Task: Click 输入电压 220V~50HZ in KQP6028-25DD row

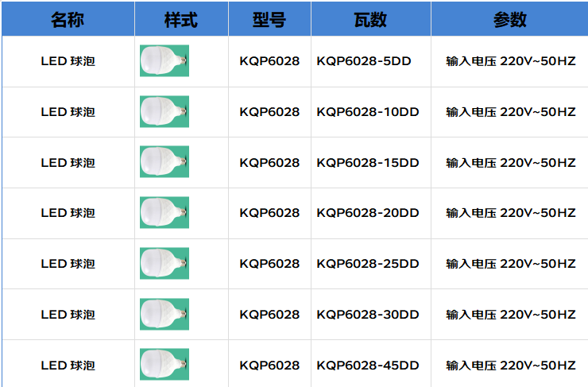Action: point(511,264)
